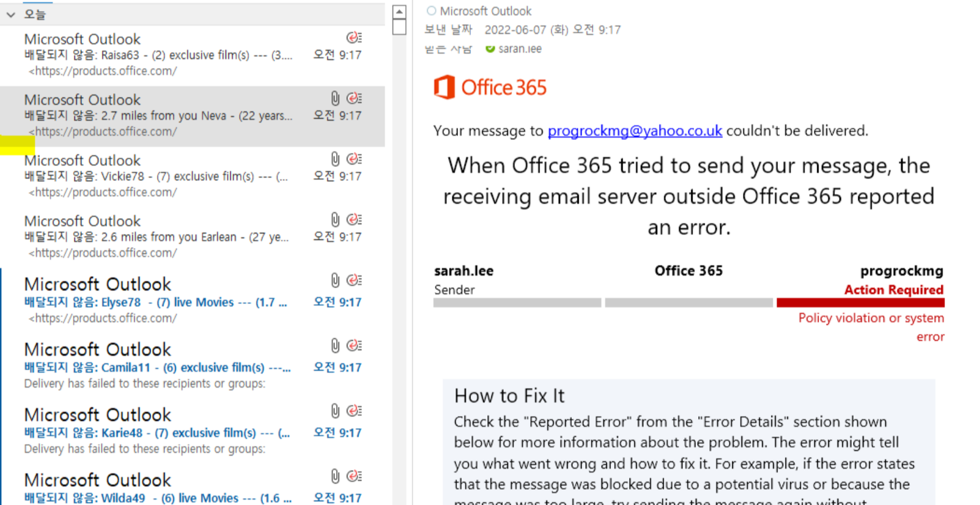980x505 pixels.
Task: Click the red report icon on Camila11 message
Action: pos(354,345)
